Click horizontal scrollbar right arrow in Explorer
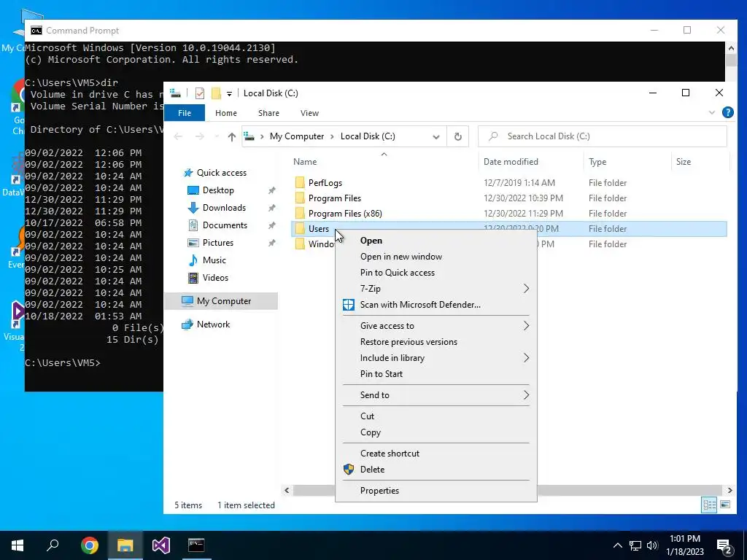Viewport: 747px width, 560px height. (x=729, y=490)
